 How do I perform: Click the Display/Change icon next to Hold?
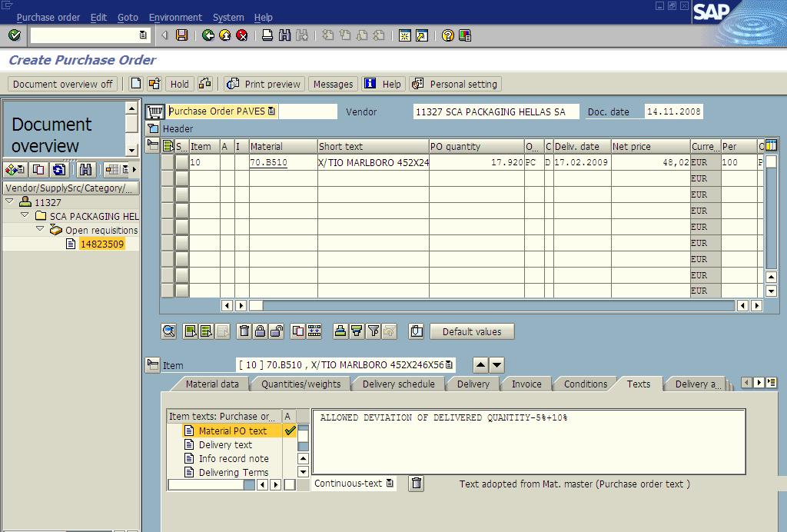[x=154, y=83]
